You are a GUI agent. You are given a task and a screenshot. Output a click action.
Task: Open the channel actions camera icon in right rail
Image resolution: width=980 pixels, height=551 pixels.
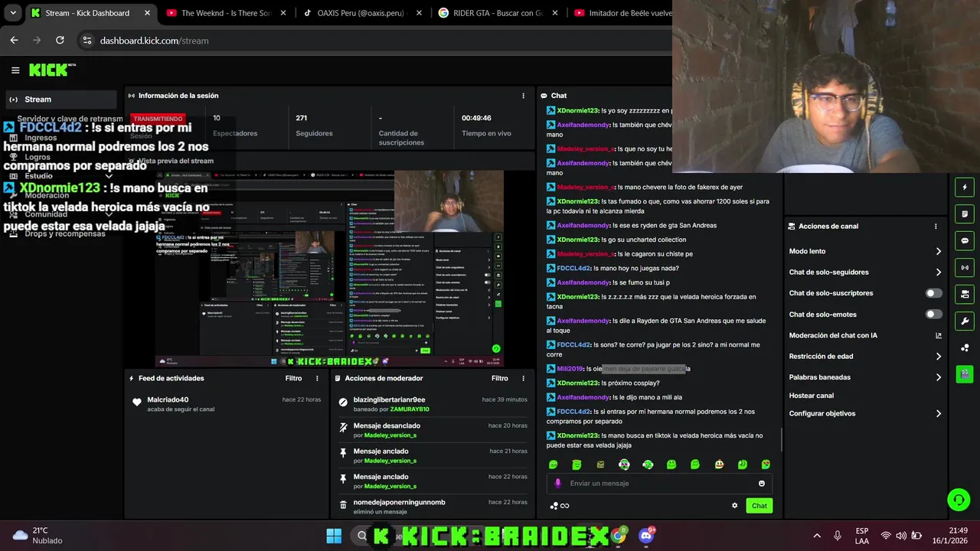point(965,294)
